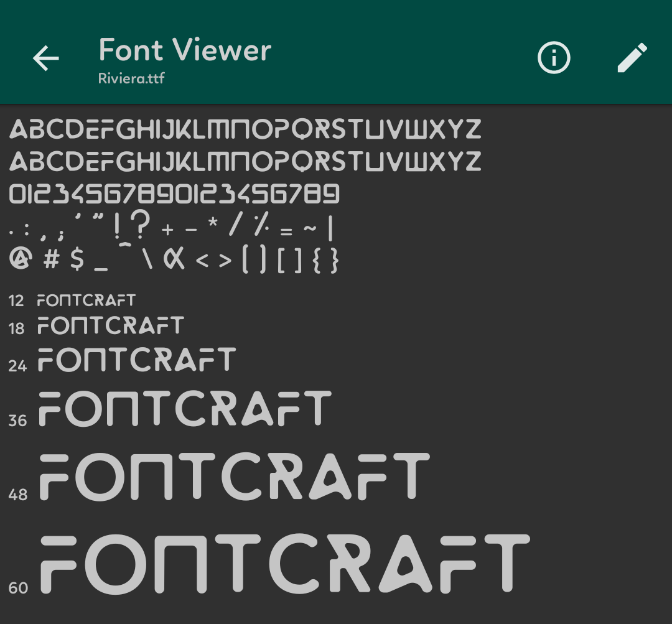Select the 18 size FONTCRAFT preview
The image size is (672, 624).
pos(111,325)
